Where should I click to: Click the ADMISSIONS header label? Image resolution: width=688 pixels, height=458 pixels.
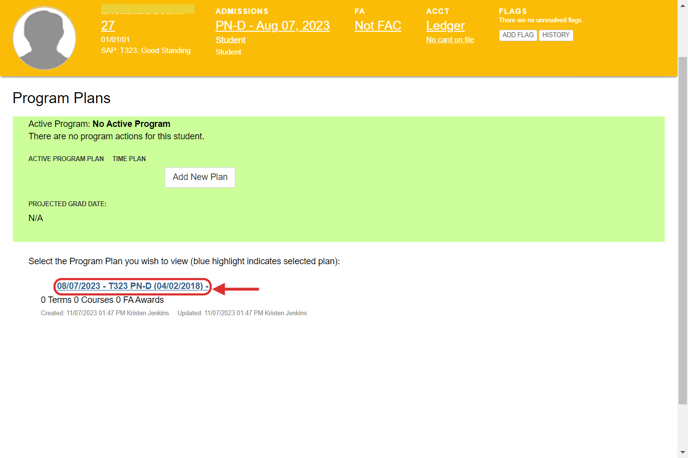242,11
